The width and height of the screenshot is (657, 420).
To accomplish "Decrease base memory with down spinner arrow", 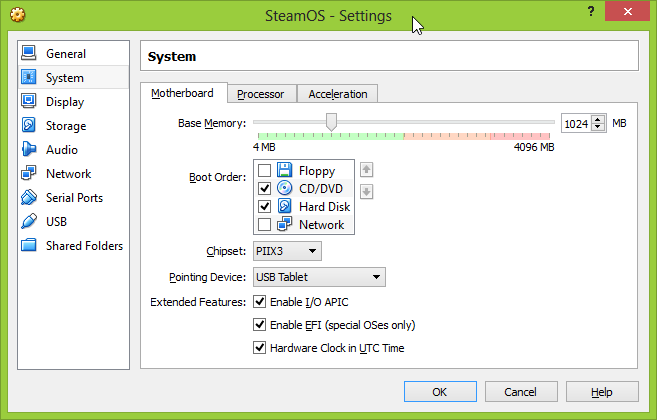I will click(598, 127).
